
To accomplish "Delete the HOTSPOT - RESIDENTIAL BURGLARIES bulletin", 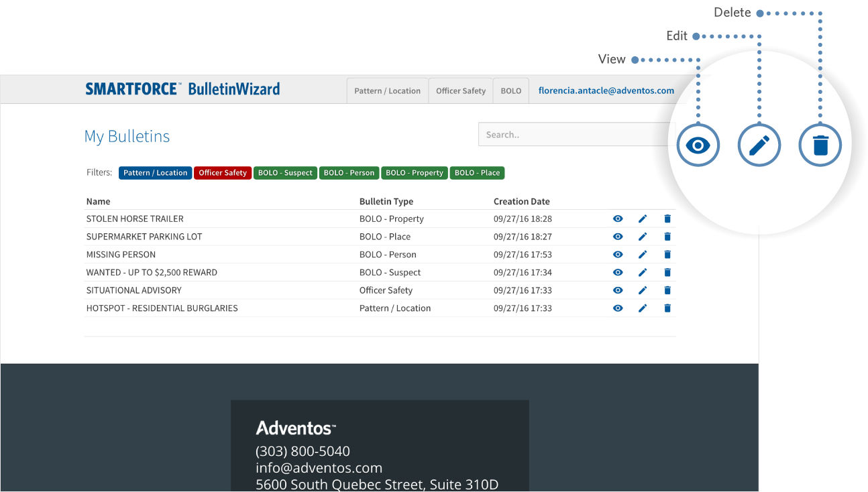I will click(x=667, y=308).
